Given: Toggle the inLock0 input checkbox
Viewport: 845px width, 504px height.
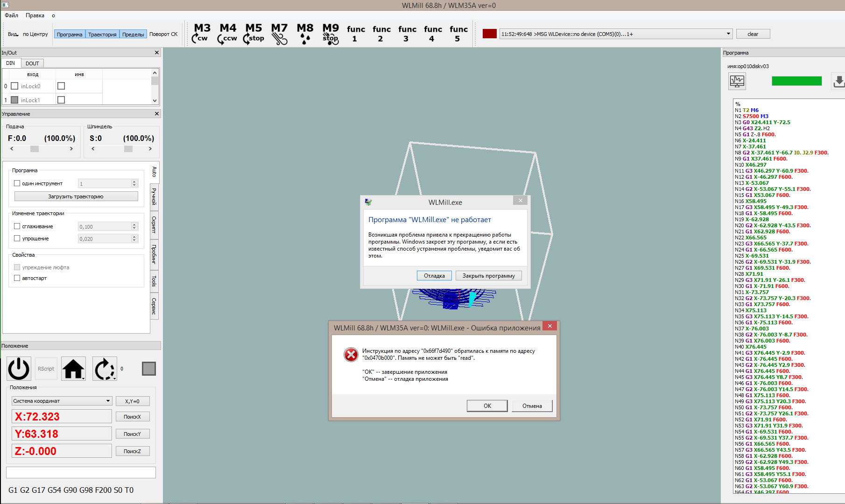Looking at the screenshot, I should point(14,86).
